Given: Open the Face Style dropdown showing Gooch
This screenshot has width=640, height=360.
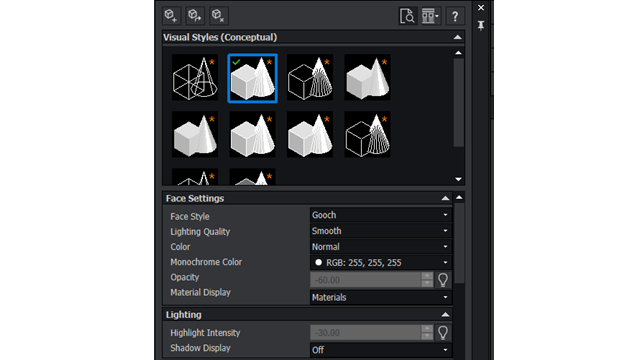Looking at the screenshot, I should [x=380, y=215].
